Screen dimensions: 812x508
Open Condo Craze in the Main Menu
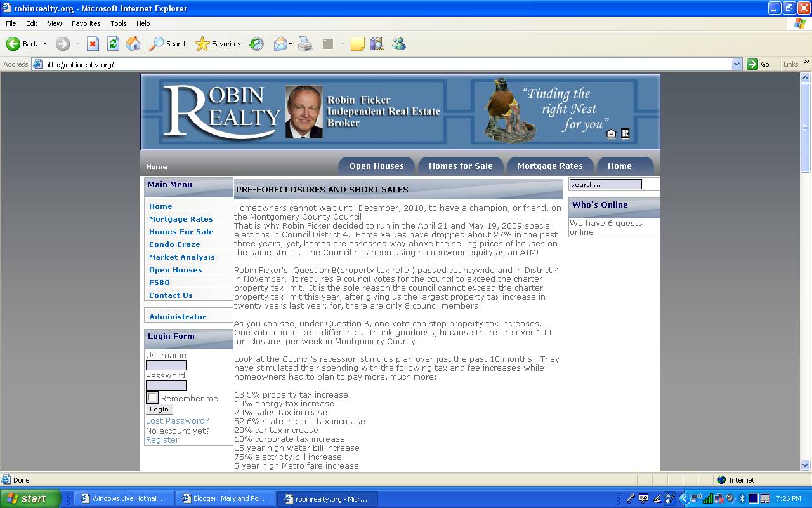pyautogui.click(x=174, y=244)
